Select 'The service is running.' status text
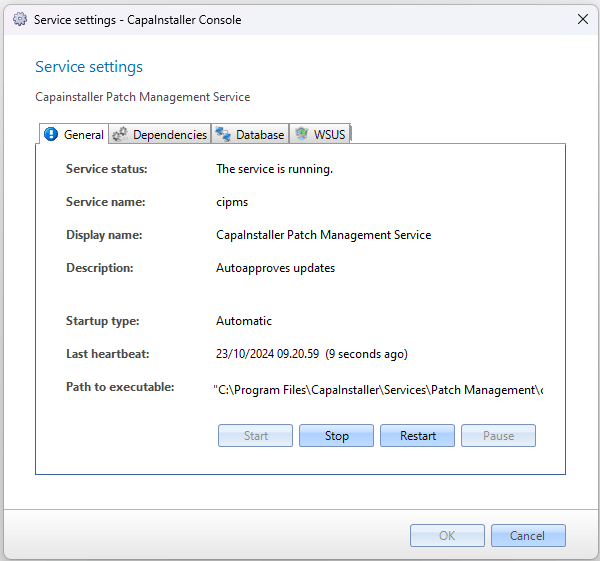This screenshot has height=561, width=600. click(x=274, y=169)
